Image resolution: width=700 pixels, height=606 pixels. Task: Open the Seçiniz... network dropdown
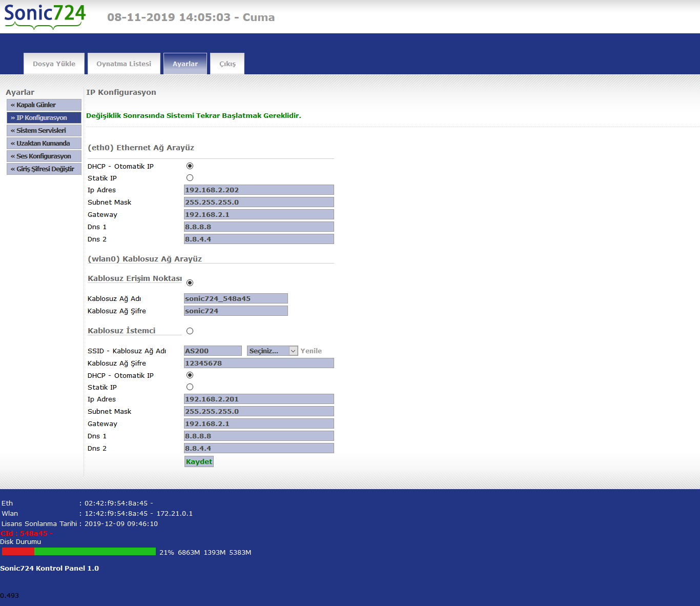[x=272, y=351]
